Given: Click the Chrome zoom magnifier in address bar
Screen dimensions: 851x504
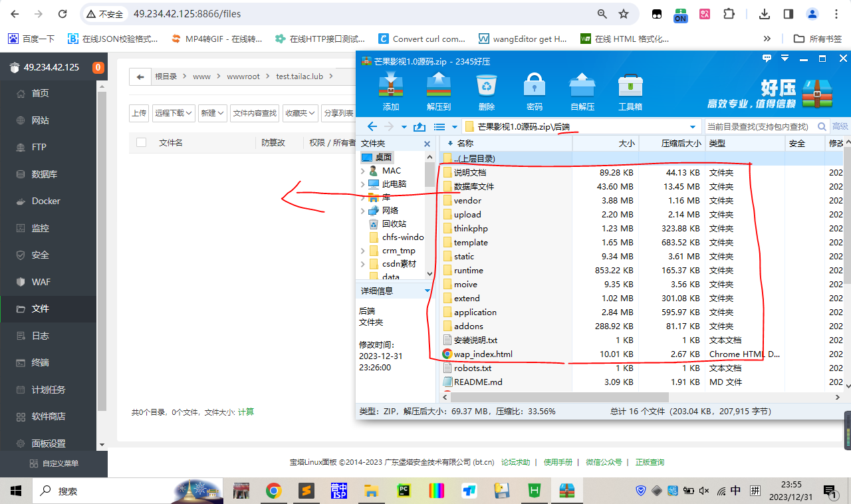Looking at the screenshot, I should (602, 14).
